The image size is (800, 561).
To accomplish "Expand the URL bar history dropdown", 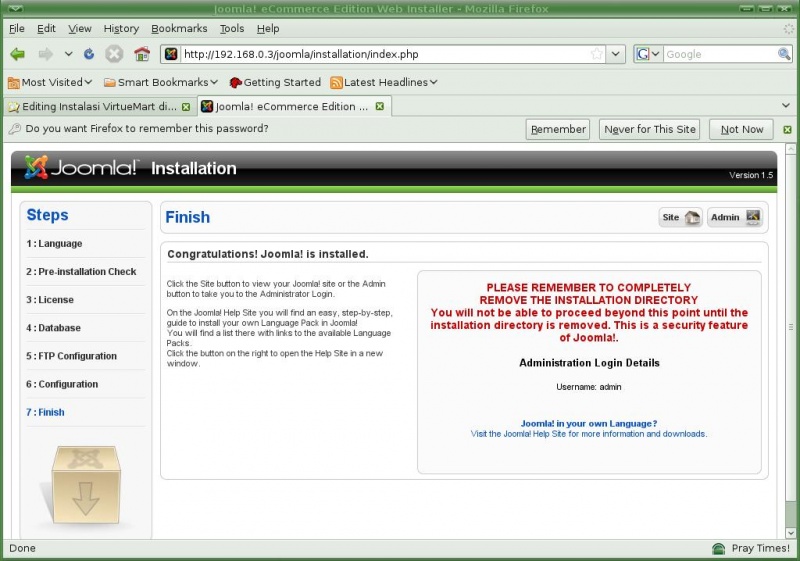I will pos(616,54).
